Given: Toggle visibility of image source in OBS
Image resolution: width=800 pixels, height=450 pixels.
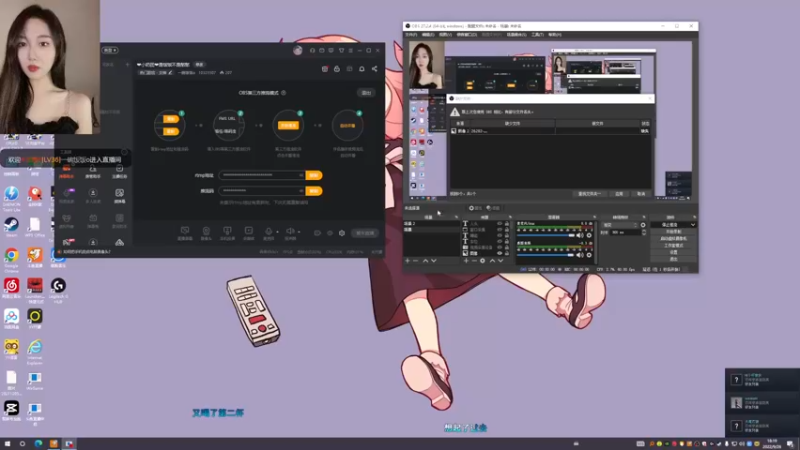Looking at the screenshot, I should [x=499, y=254].
